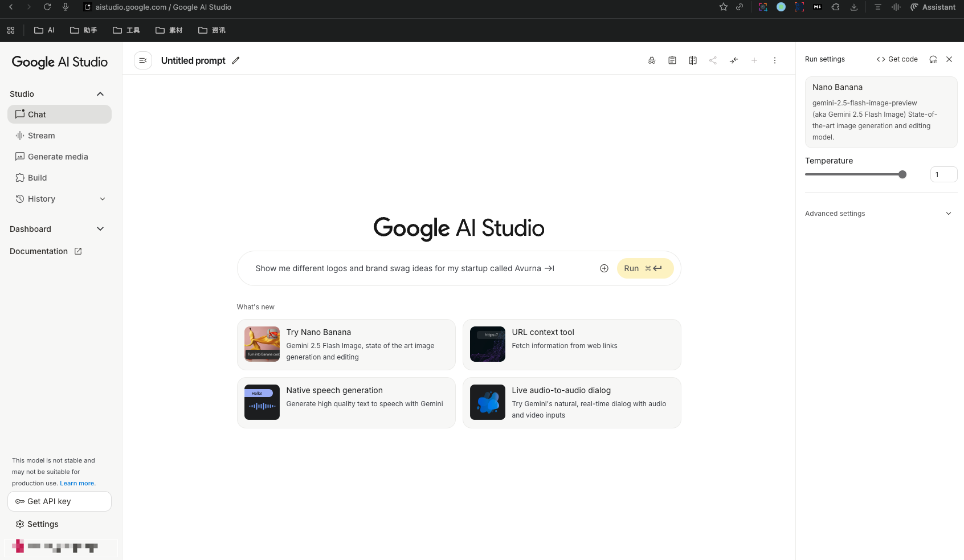Open the Try Nano Banana card

tap(346, 345)
